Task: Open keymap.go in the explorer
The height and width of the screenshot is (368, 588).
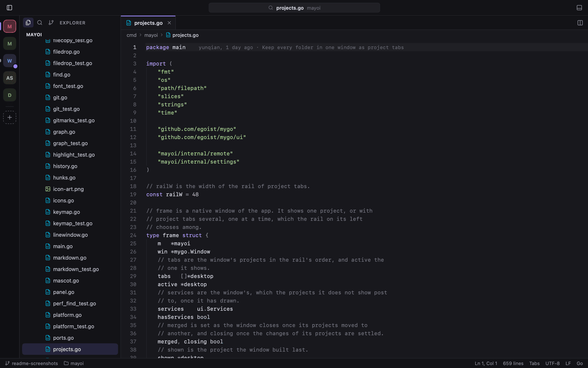Action: pos(70,212)
